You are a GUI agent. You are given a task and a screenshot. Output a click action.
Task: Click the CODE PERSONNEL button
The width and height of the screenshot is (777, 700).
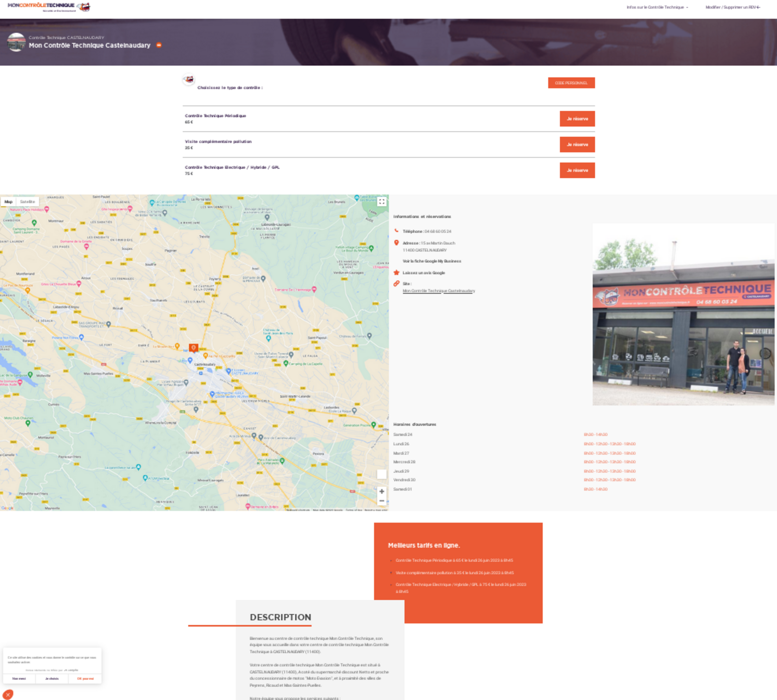pyautogui.click(x=571, y=83)
